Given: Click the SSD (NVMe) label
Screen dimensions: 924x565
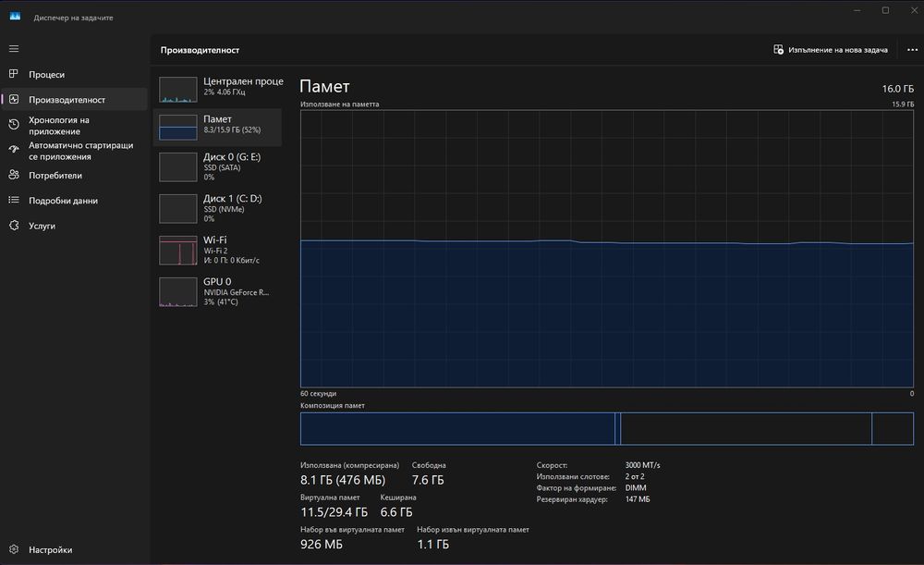Looking at the screenshot, I should [x=224, y=209].
